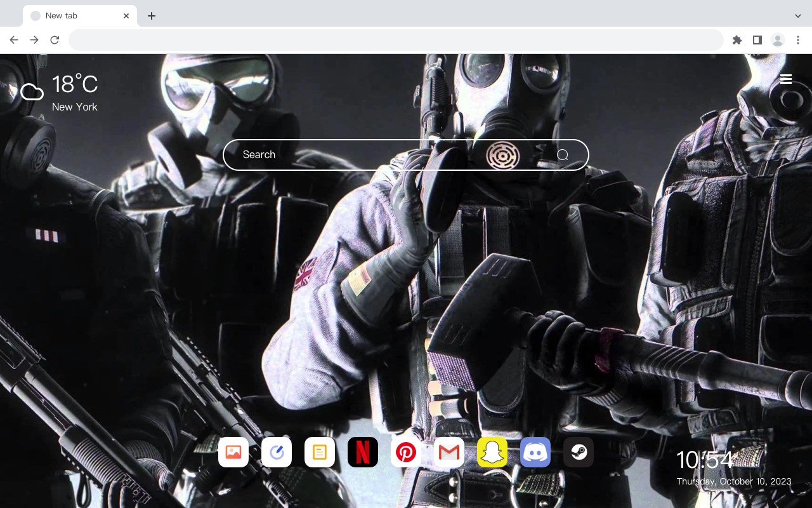
Task: Launch the Netflix shortcut
Action: [363, 452]
